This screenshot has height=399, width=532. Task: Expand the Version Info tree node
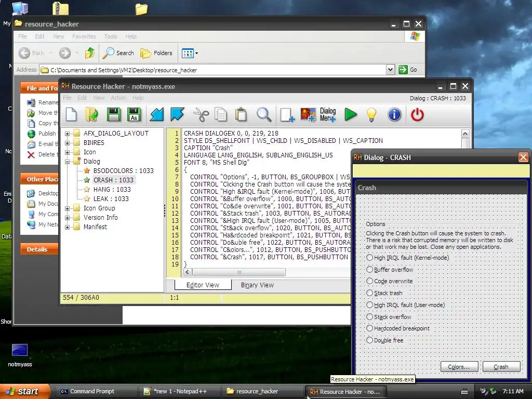pos(67,218)
